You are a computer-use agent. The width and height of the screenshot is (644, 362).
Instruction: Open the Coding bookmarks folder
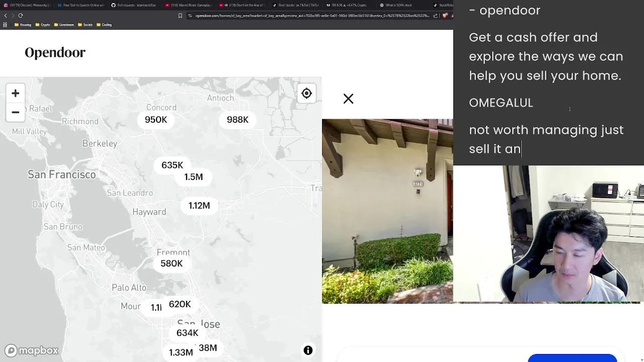(x=104, y=25)
